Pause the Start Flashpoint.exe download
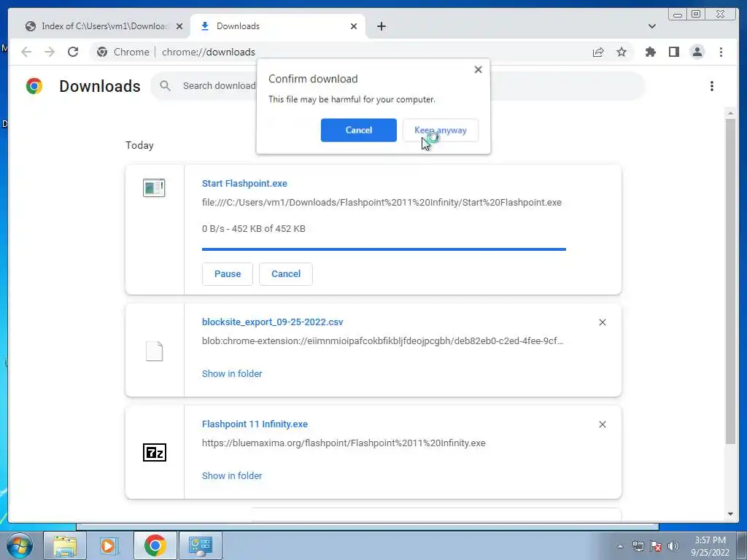This screenshot has width=747, height=560. tap(228, 274)
